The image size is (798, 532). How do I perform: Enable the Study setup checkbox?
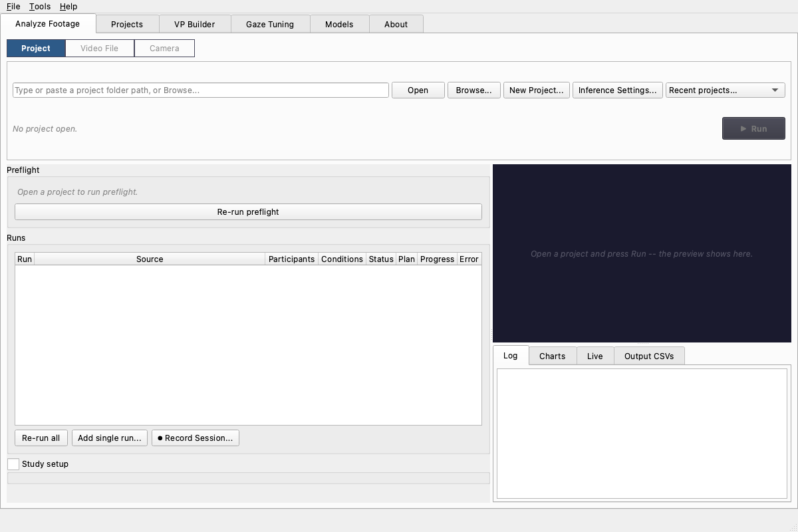point(13,464)
